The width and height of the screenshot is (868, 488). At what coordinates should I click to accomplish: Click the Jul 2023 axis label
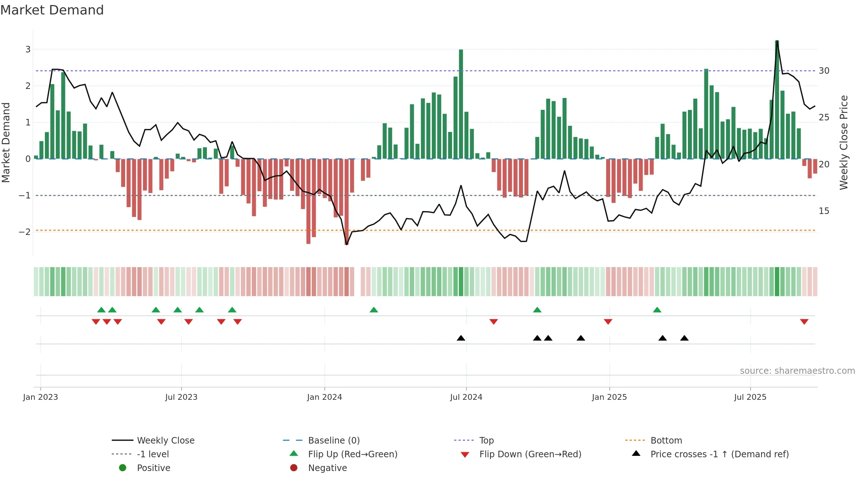[x=181, y=397]
